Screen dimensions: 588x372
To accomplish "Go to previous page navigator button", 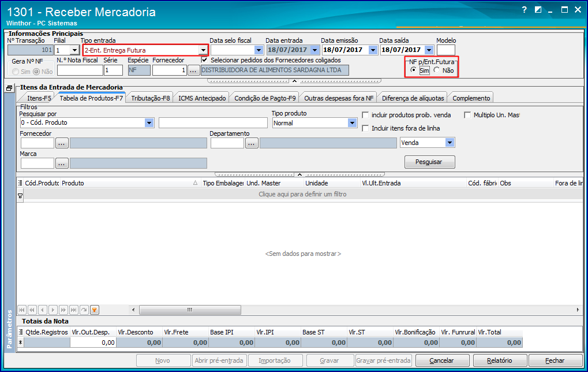I will pyautogui.click(x=32, y=310).
